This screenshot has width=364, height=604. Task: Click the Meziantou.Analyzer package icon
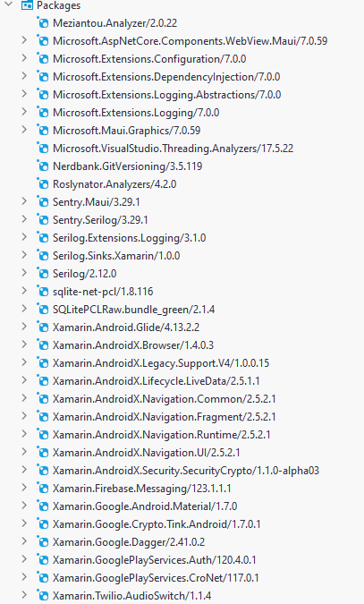[43, 22]
